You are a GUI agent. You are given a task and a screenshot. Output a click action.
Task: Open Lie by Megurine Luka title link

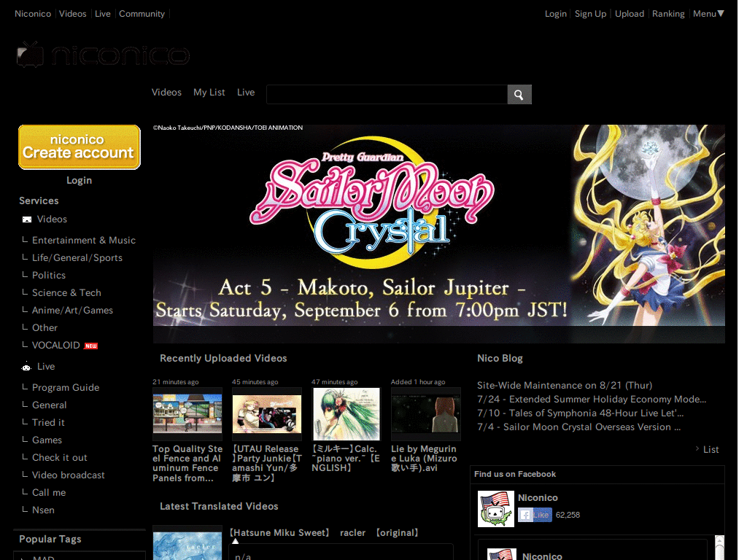[x=424, y=459]
